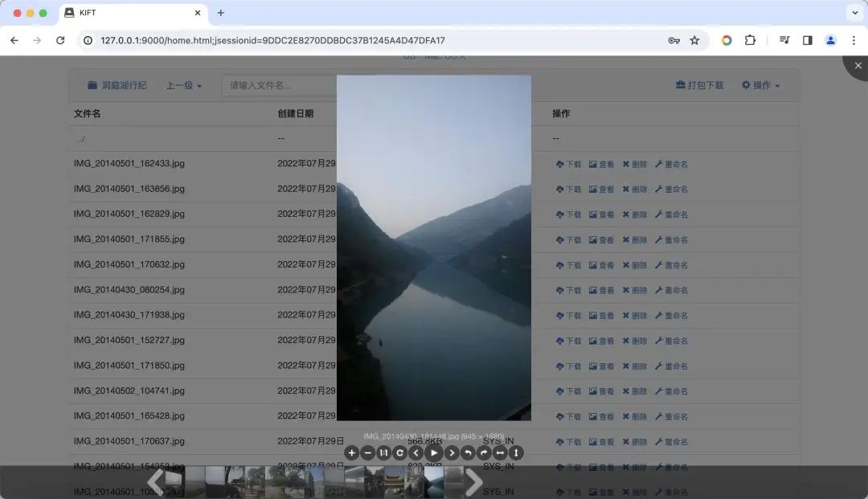Flip the image vertically
The image size is (868, 499).
pyautogui.click(x=516, y=453)
